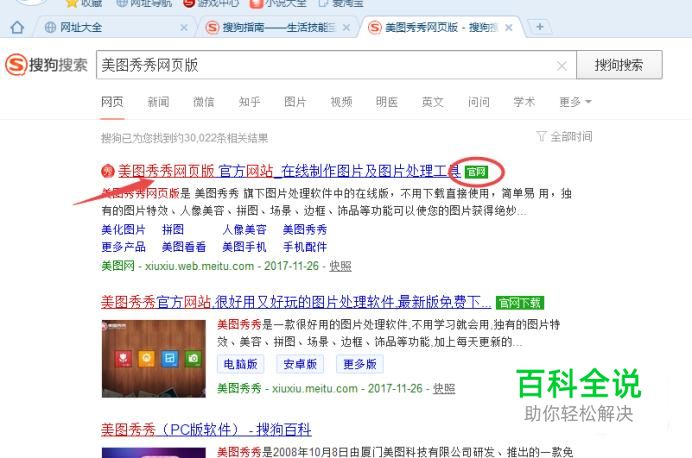Open 美图秀秀网页版 官方网站 result link

click(x=289, y=171)
